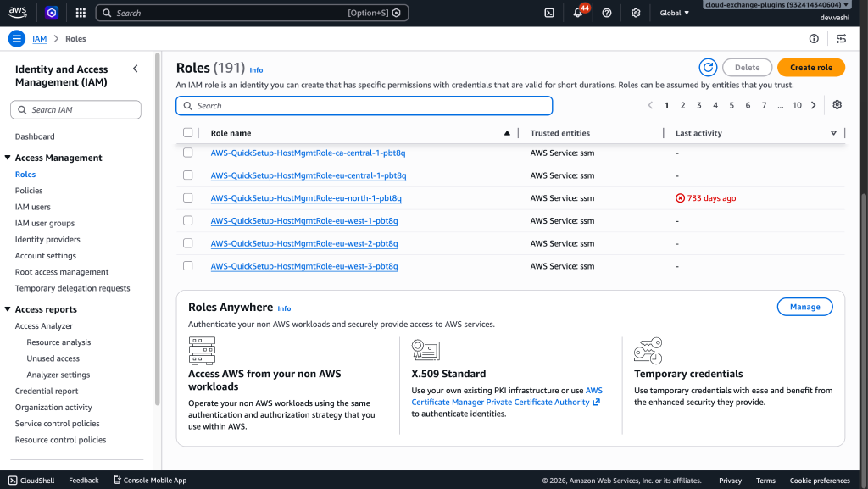Open top bar settings gear
This screenshot has height=489, width=868.
coord(636,13)
